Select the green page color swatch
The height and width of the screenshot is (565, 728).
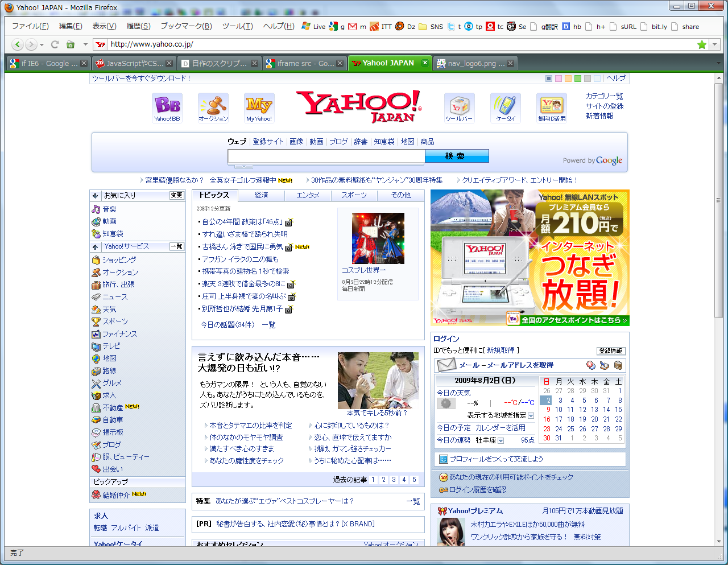pyautogui.click(x=578, y=79)
